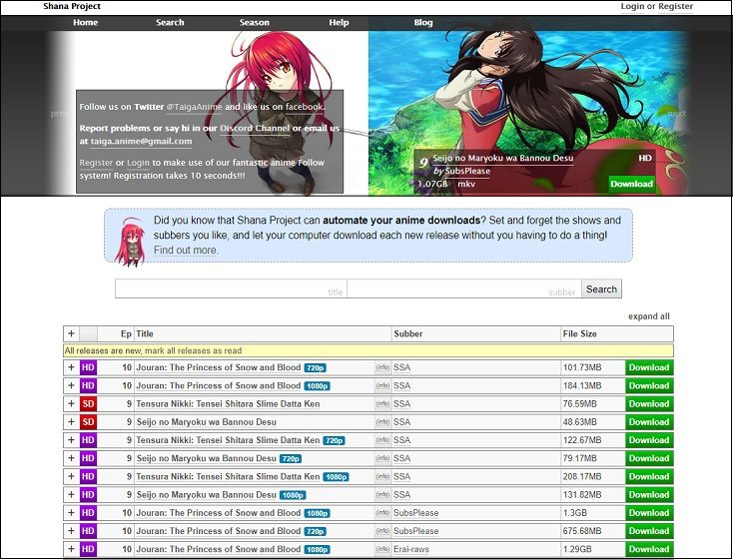Open the Home menu item
The height and width of the screenshot is (560, 733).
(85, 22)
